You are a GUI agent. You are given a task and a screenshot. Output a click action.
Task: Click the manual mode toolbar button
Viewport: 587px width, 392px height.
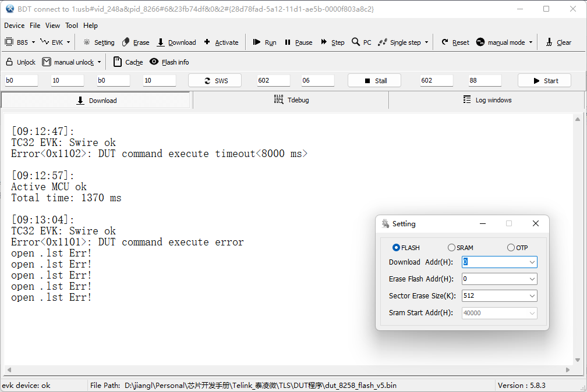501,42
